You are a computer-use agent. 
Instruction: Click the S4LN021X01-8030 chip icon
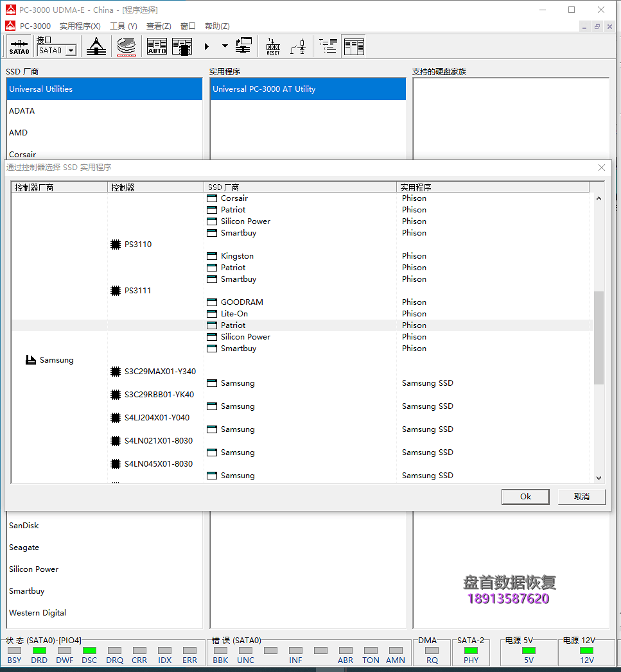click(116, 441)
